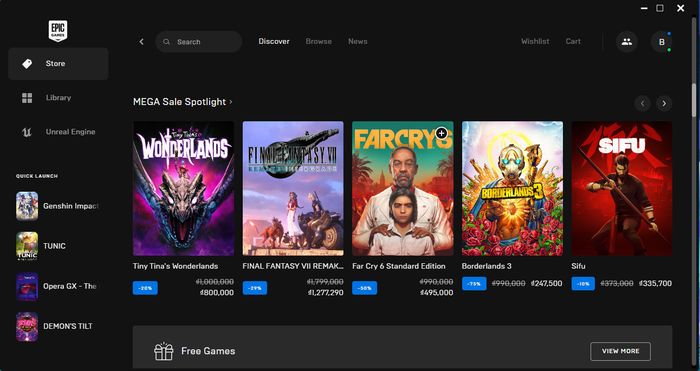Click the search magnifier icon
The image size is (700, 371).
(167, 42)
